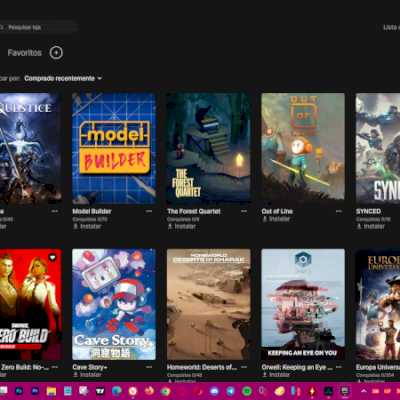400x400 pixels.
Task: Install Model Builder
Action: (87, 226)
